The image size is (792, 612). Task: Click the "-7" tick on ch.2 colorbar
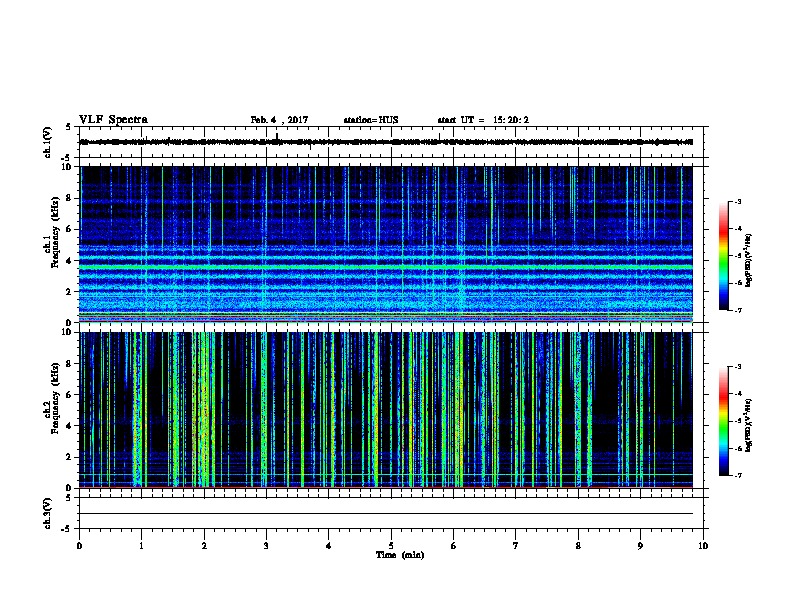click(x=737, y=475)
